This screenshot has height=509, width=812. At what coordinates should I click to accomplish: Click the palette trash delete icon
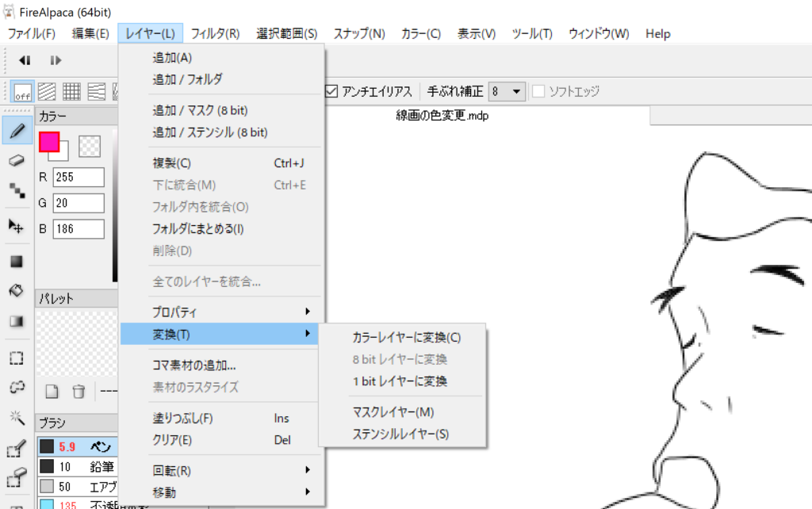[x=79, y=391]
